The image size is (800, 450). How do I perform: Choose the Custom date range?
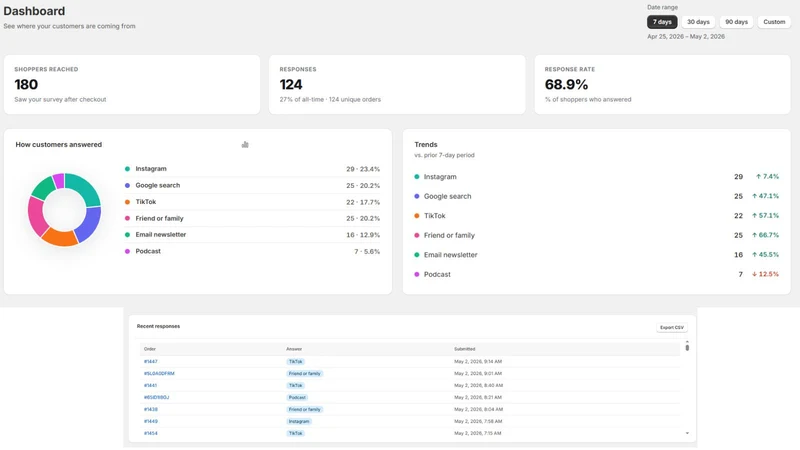point(774,22)
